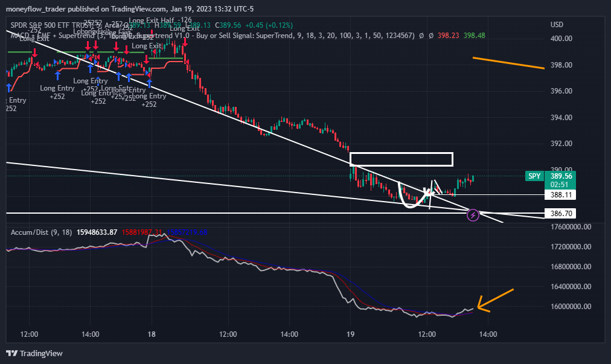
Task: Click the 398.00 price axis label
Action: coord(561,65)
